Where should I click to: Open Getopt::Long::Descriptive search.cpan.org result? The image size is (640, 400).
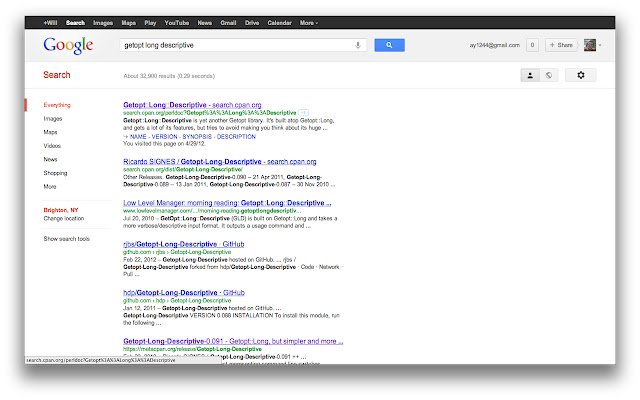192,105
